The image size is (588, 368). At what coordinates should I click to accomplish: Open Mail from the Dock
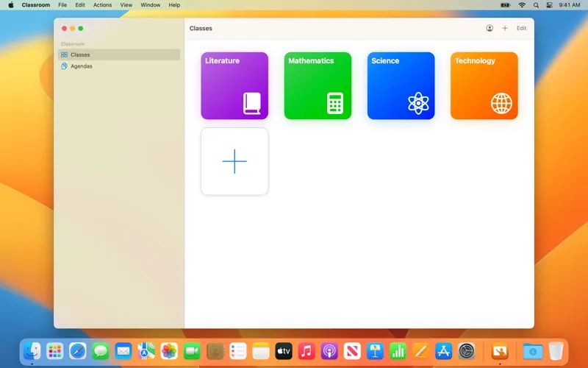click(x=123, y=352)
